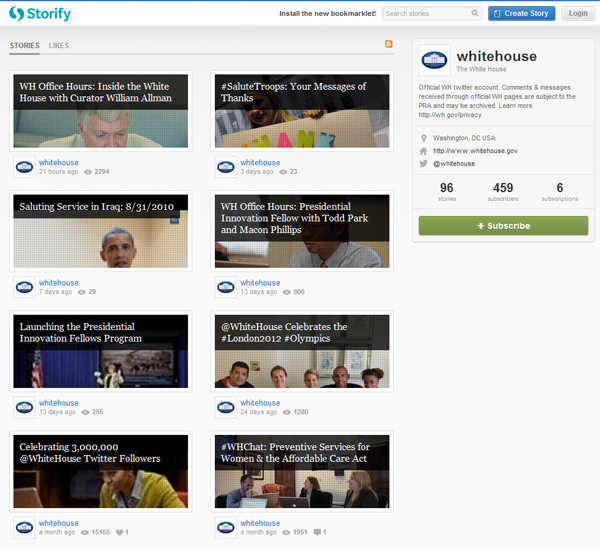This screenshot has width=600, height=549.
Task: Click the search magnifier icon
Action: click(x=474, y=14)
